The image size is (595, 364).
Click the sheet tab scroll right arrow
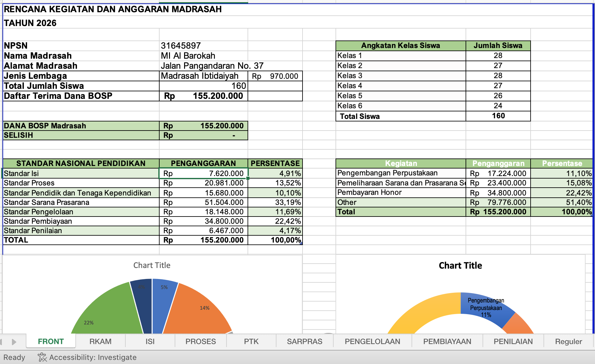pos(14,342)
